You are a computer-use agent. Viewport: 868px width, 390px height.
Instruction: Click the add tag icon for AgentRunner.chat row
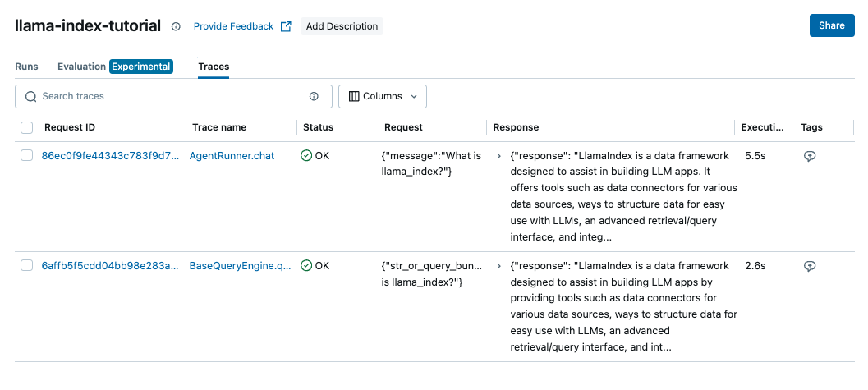click(x=810, y=156)
